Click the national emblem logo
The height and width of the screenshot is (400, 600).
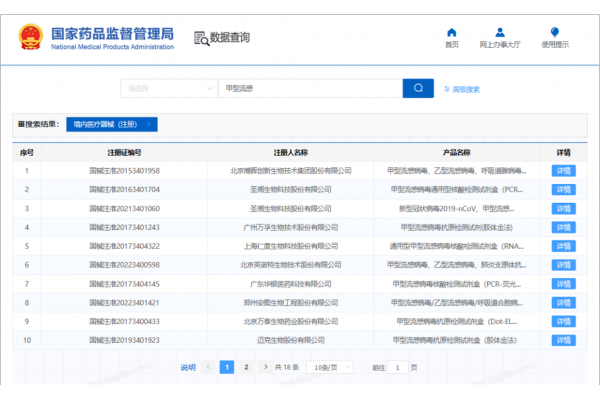tap(29, 38)
